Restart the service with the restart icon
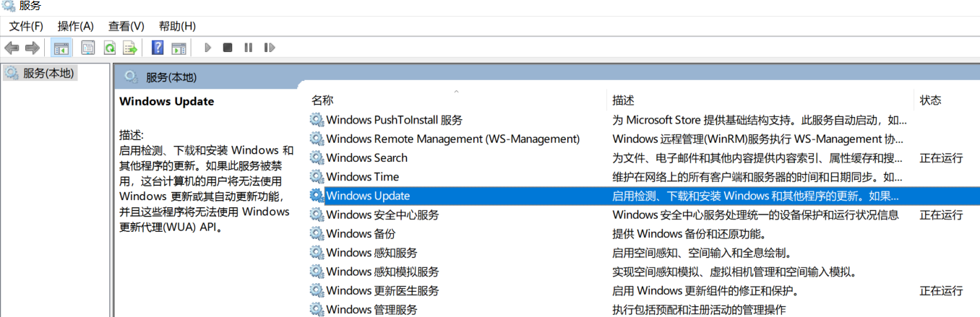 click(270, 48)
